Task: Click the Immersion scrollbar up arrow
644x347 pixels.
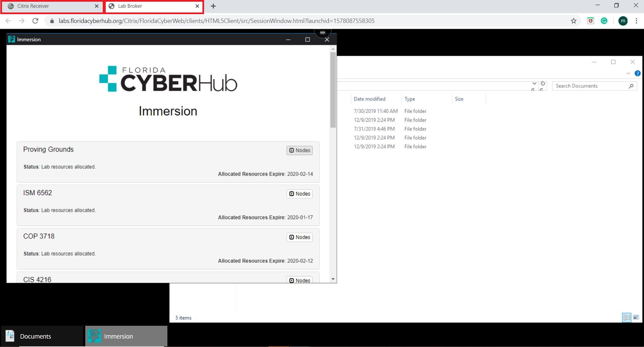Action: (333, 49)
